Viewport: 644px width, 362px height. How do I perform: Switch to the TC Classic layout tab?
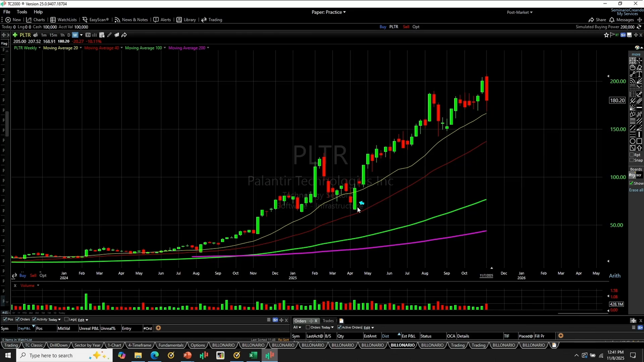34,345
